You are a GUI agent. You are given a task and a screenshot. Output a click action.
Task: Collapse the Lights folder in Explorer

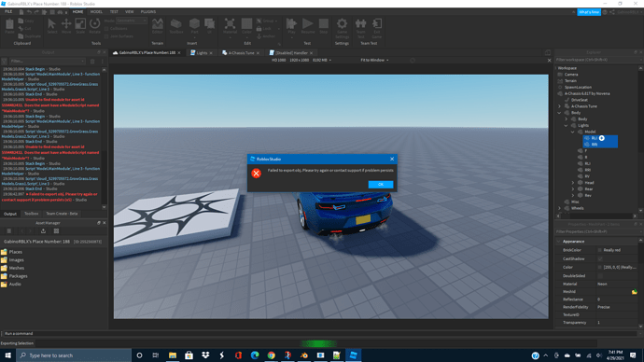566,126
